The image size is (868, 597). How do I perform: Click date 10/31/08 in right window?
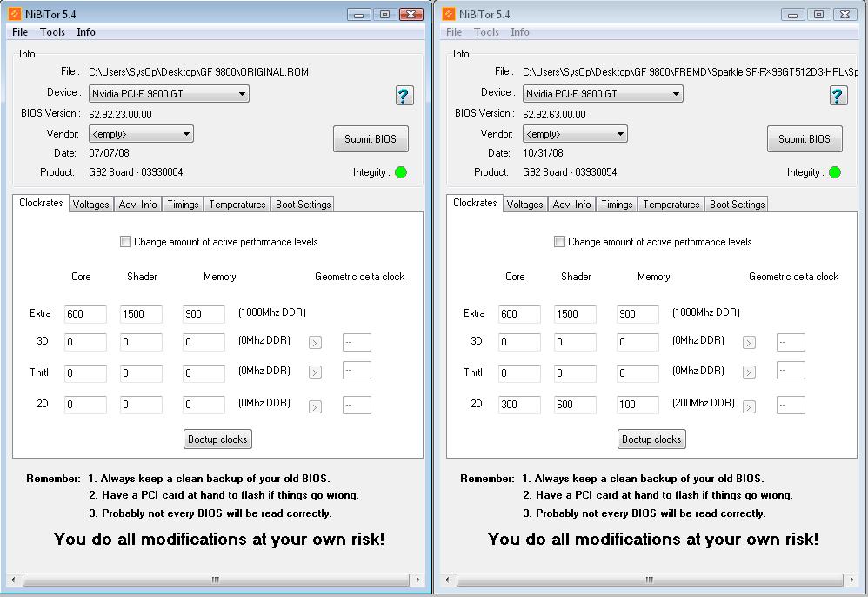(543, 153)
